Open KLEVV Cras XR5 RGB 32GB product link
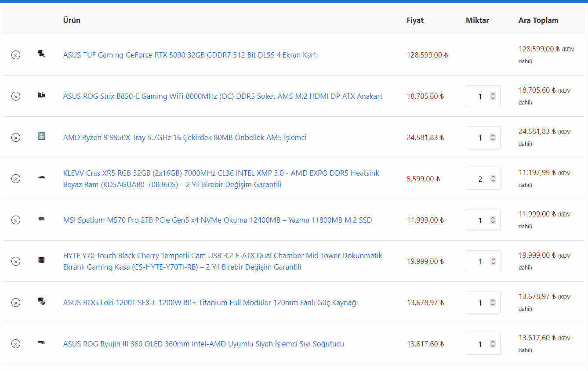The width and height of the screenshot is (588, 371). tap(221, 179)
